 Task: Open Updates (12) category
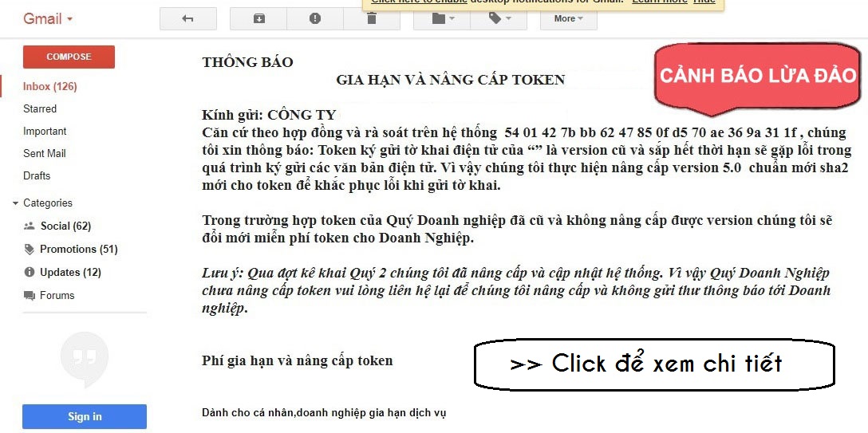(x=70, y=273)
